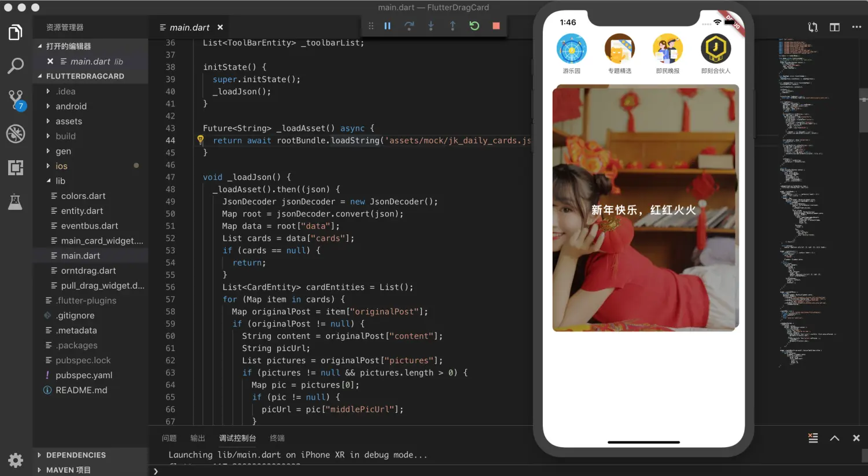Click the Step Over debug icon
Image resolution: width=868 pixels, height=476 pixels.
click(409, 26)
